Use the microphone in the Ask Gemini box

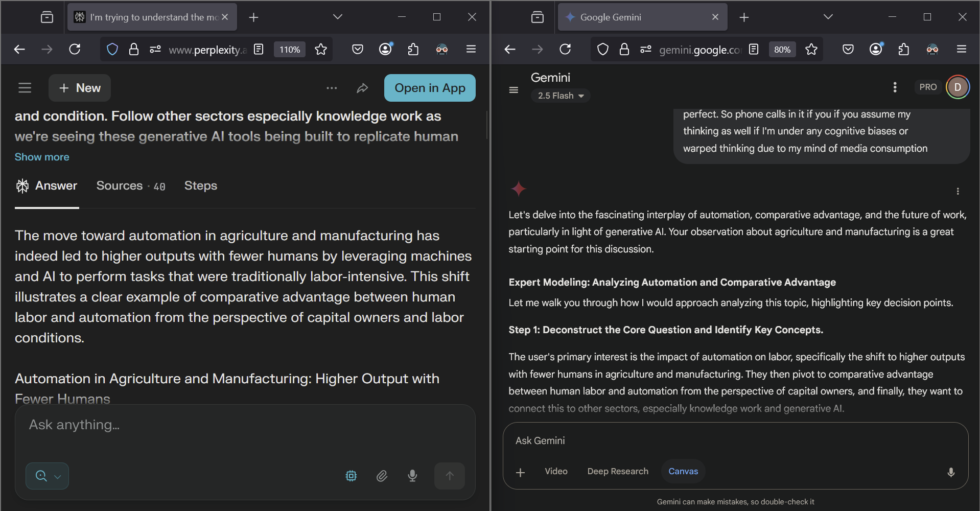tap(950, 472)
